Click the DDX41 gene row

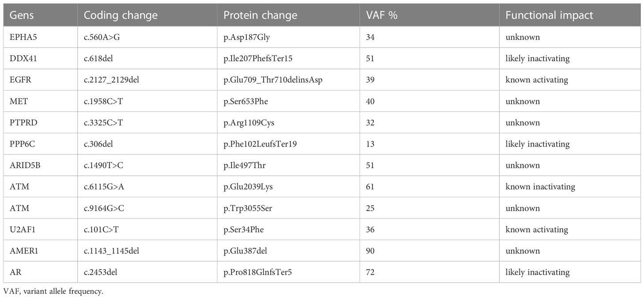322,59
